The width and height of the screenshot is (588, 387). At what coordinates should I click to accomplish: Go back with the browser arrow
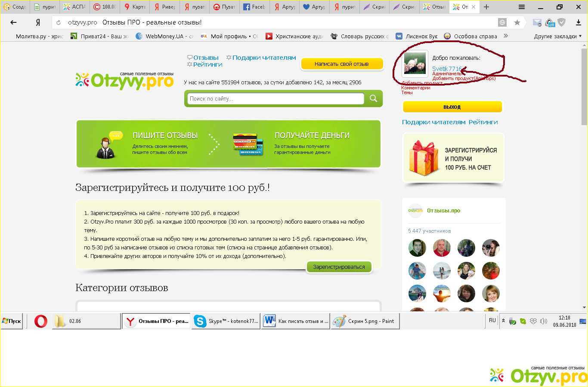tap(13, 22)
